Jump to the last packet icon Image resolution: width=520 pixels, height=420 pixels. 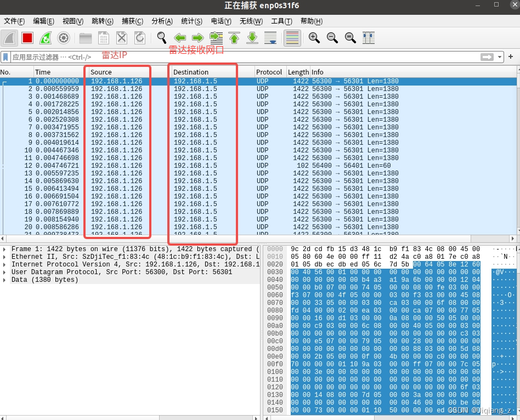click(x=252, y=38)
